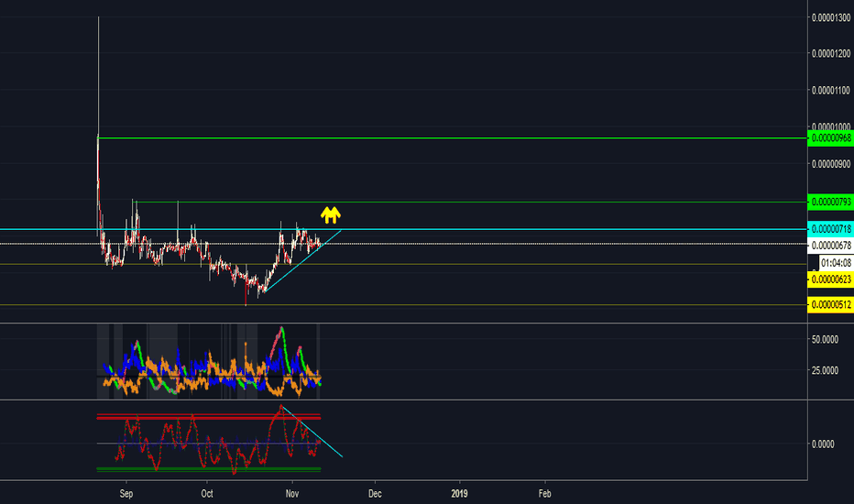
Task: Click the Feb label on time axis
Action: click(544, 494)
